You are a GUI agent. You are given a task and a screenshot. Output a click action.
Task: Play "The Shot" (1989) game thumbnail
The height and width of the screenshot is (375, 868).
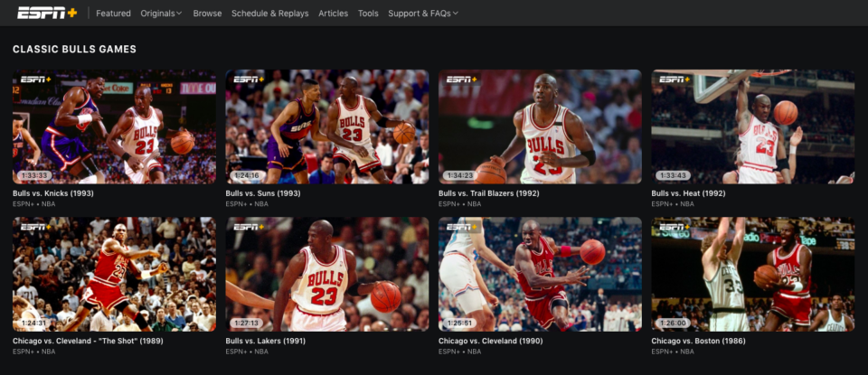coord(115,275)
